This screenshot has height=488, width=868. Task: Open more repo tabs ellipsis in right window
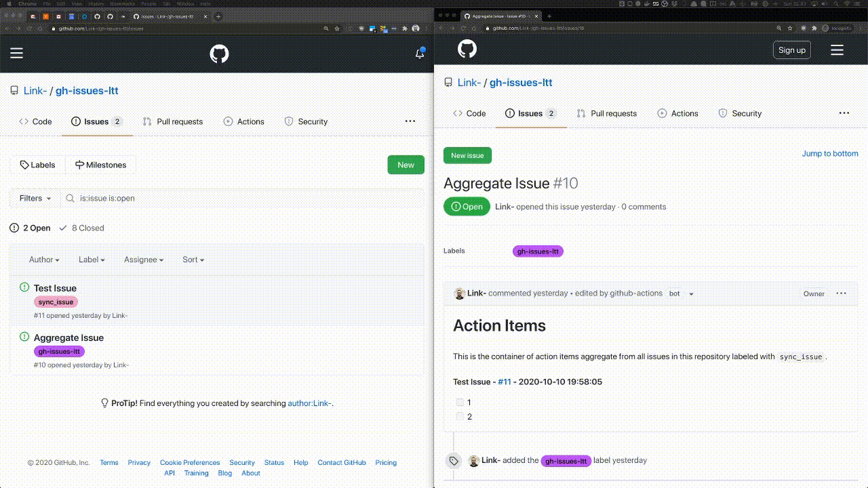point(844,113)
